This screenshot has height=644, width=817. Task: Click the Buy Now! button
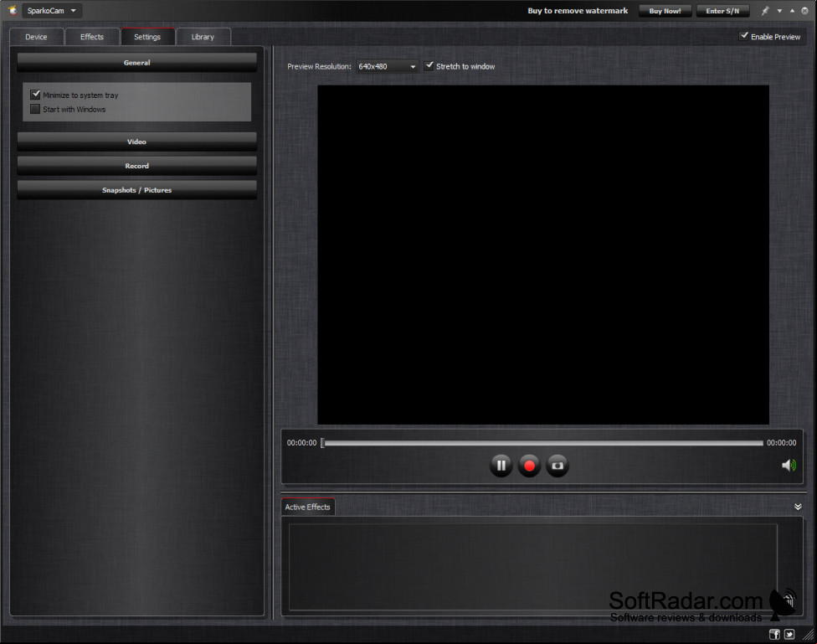(x=665, y=11)
